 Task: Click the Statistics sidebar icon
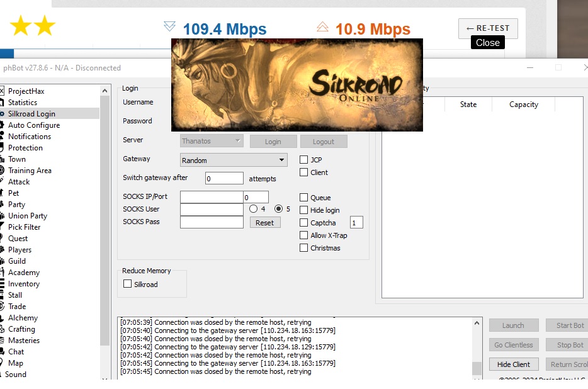point(2,103)
